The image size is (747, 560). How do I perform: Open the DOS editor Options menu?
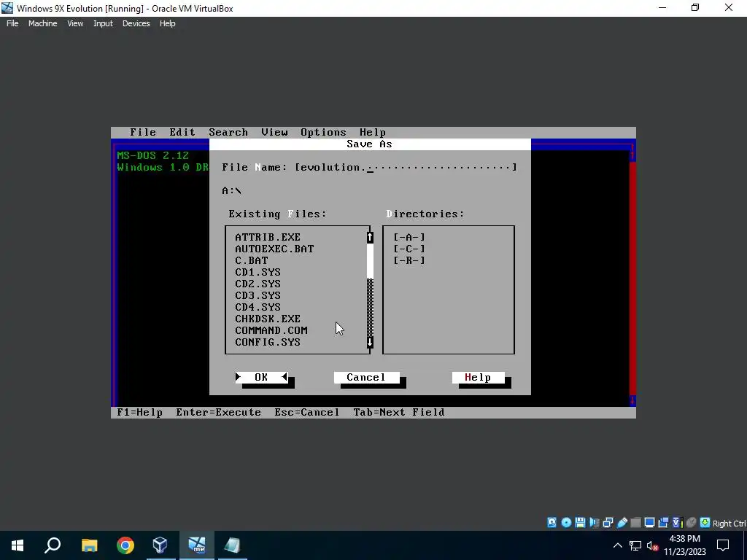click(323, 133)
